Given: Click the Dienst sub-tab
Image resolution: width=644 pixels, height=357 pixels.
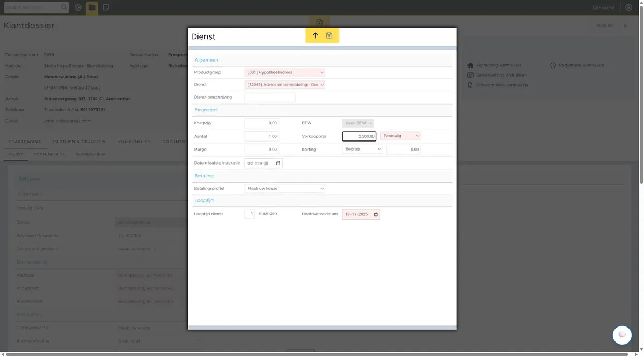Looking at the screenshot, I should click(x=16, y=154).
